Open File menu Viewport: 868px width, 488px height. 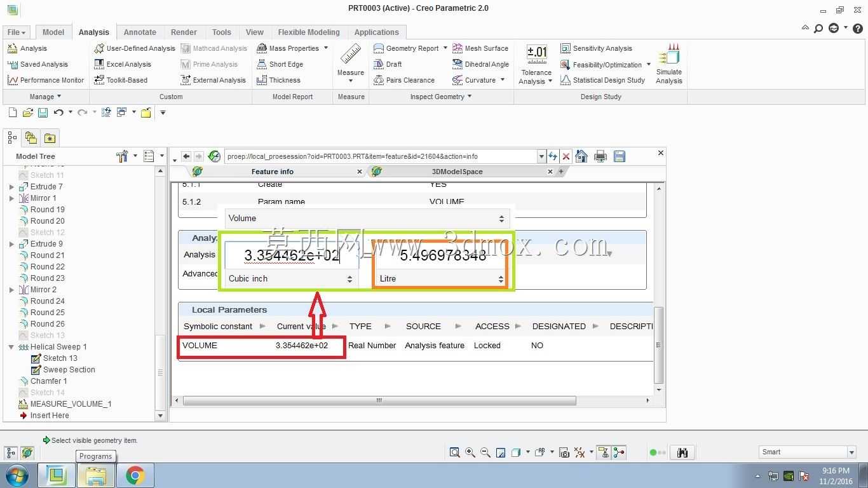17,32
